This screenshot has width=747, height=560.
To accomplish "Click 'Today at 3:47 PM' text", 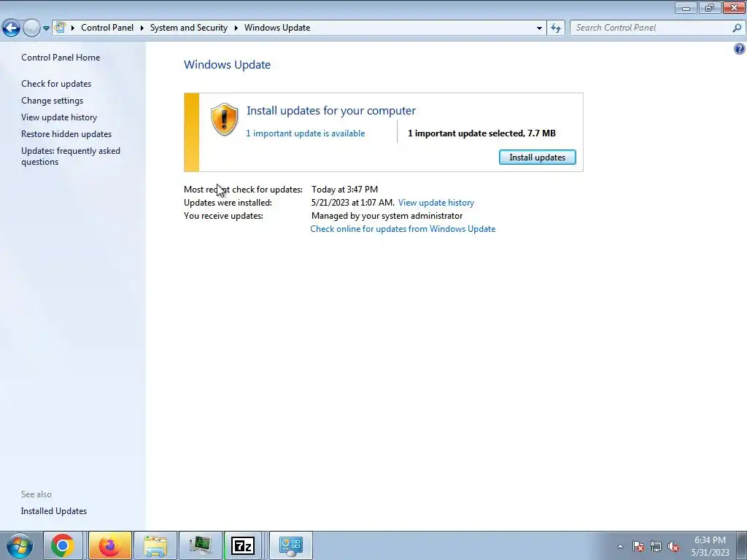I will [344, 189].
